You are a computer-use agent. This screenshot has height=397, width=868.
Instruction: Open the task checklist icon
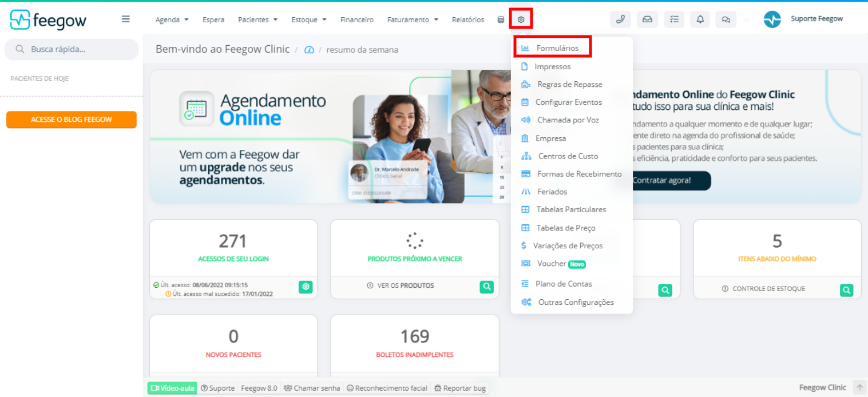[x=674, y=19]
